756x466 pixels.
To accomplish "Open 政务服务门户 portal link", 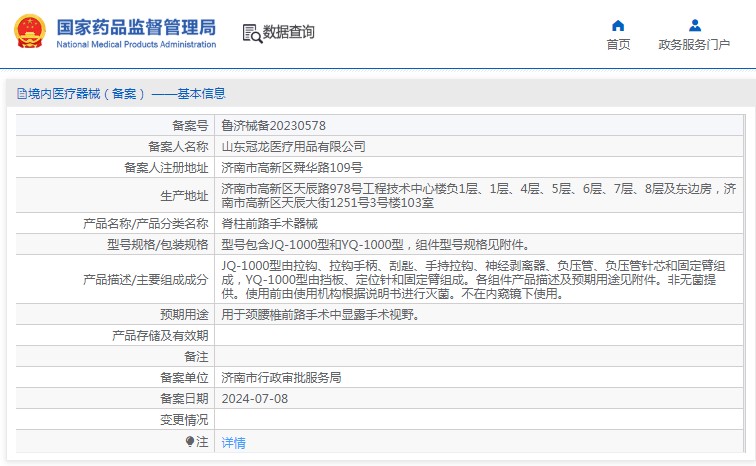I will [x=694, y=44].
